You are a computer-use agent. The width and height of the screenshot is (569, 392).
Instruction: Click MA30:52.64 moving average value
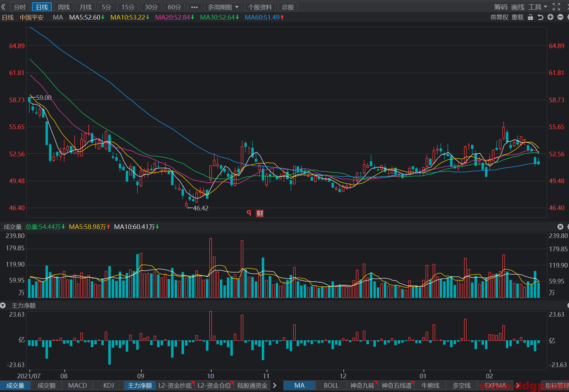point(219,17)
